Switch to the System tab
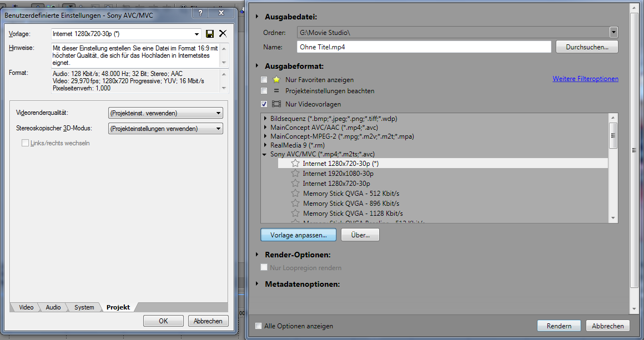644x340 pixels. 84,307
